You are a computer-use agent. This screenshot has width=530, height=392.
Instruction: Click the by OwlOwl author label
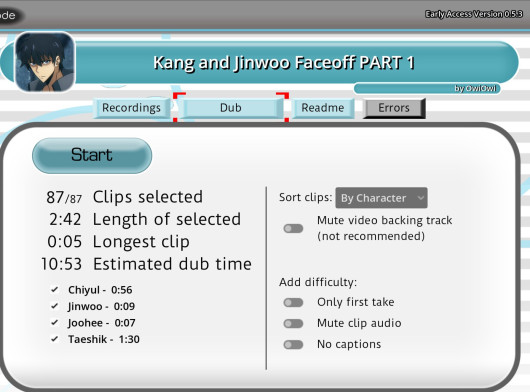coord(475,89)
